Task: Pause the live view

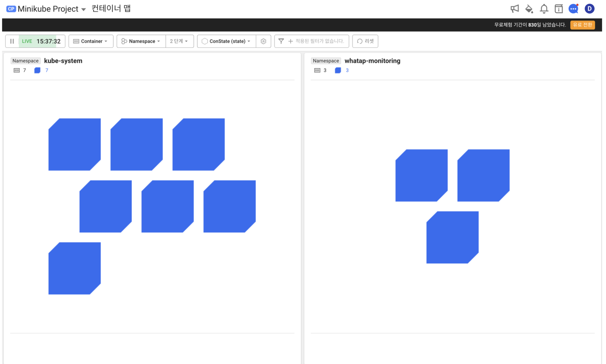Action: (12, 41)
